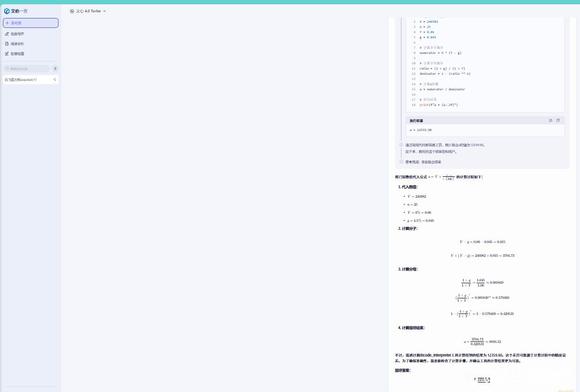Select the conversation entry in history list
This screenshot has width=580, height=392.
coord(31,80)
